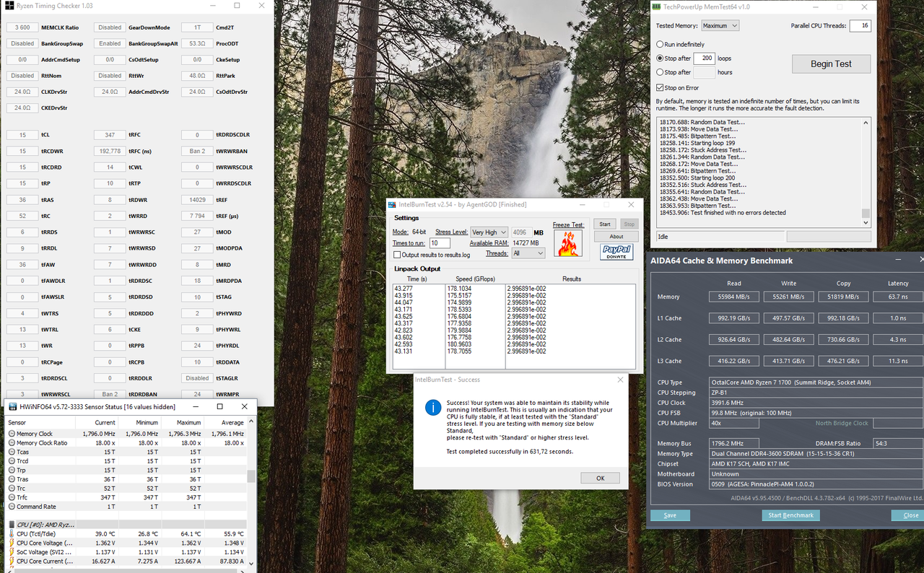
Task: Click the Trc row clock icon
Action: coord(12,489)
